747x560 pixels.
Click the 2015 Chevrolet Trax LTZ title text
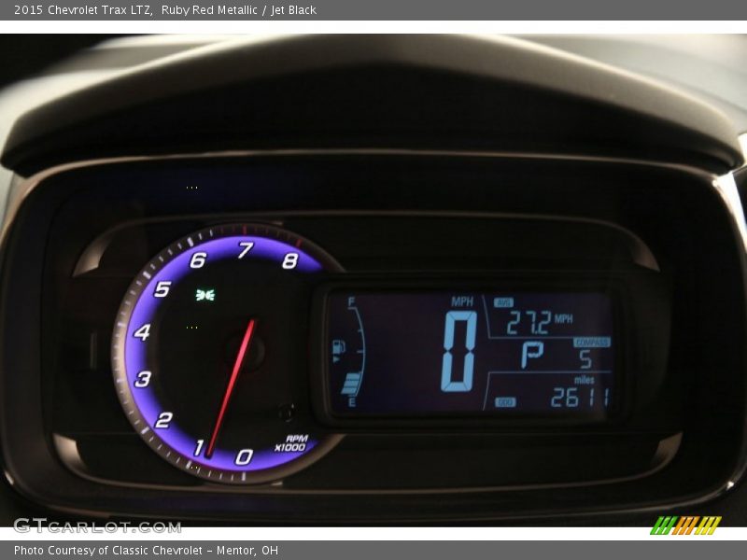point(83,10)
